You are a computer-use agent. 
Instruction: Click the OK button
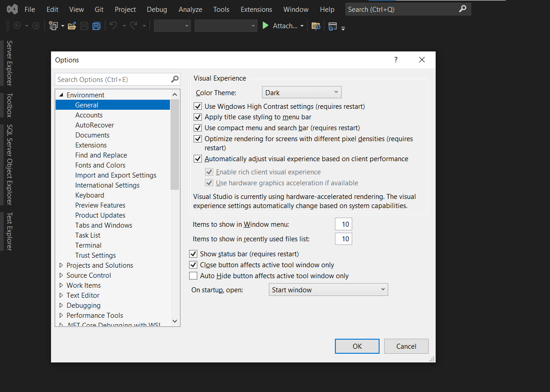357,346
